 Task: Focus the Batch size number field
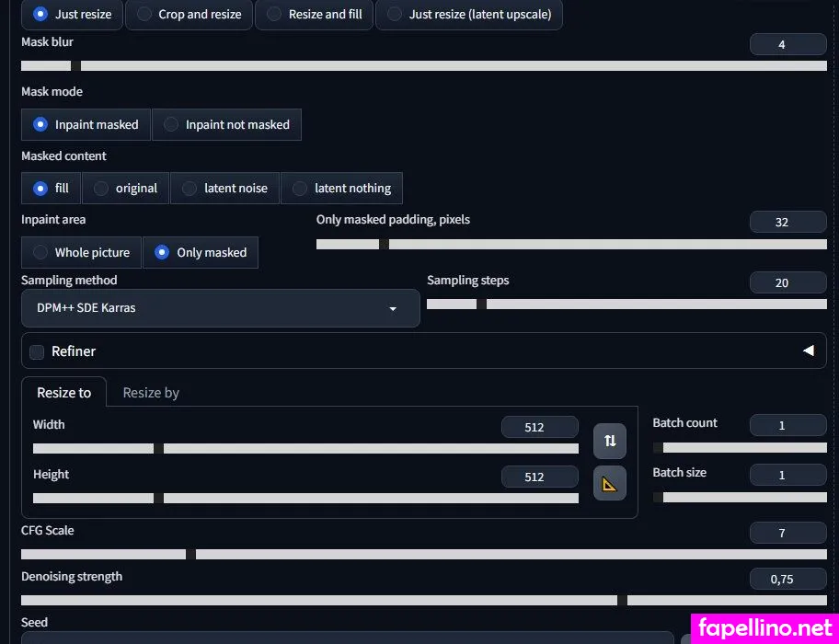[x=788, y=475]
